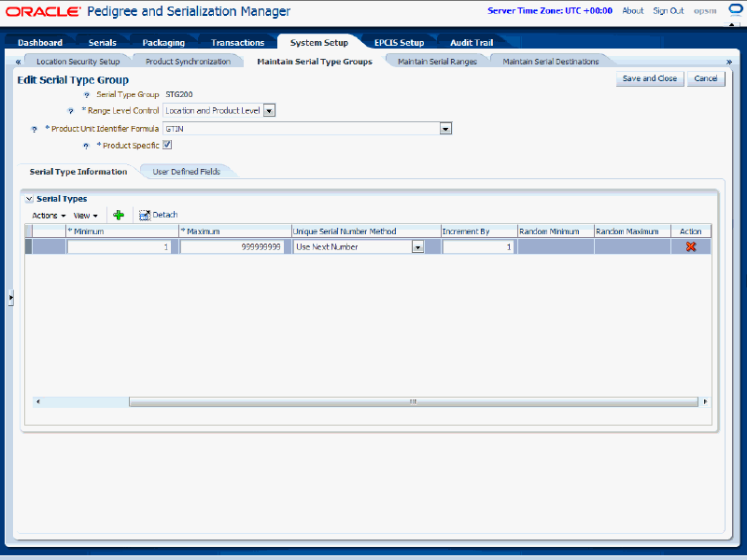Open the Audit Trail tab
This screenshot has height=560, width=747.
click(x=472, y=43)
